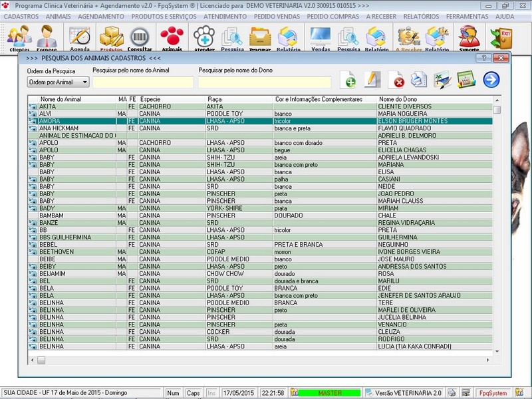Click the new animal record icon

[347, 80]
